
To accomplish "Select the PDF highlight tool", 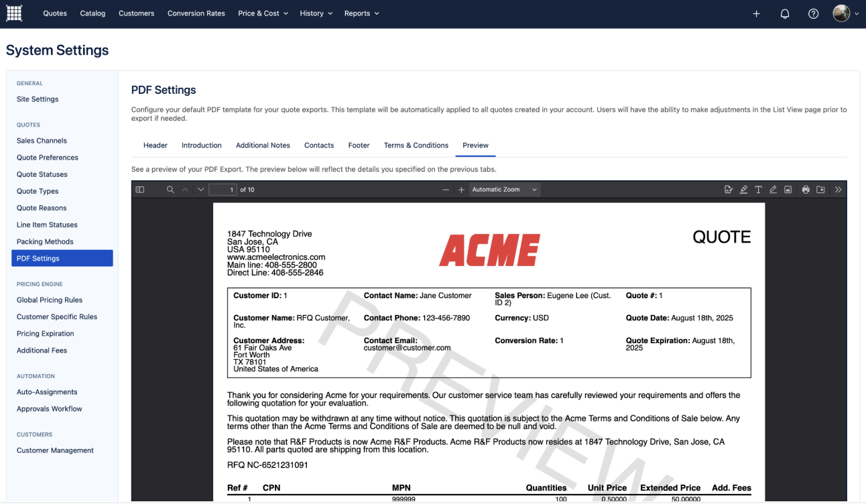I will pos(743,190).
